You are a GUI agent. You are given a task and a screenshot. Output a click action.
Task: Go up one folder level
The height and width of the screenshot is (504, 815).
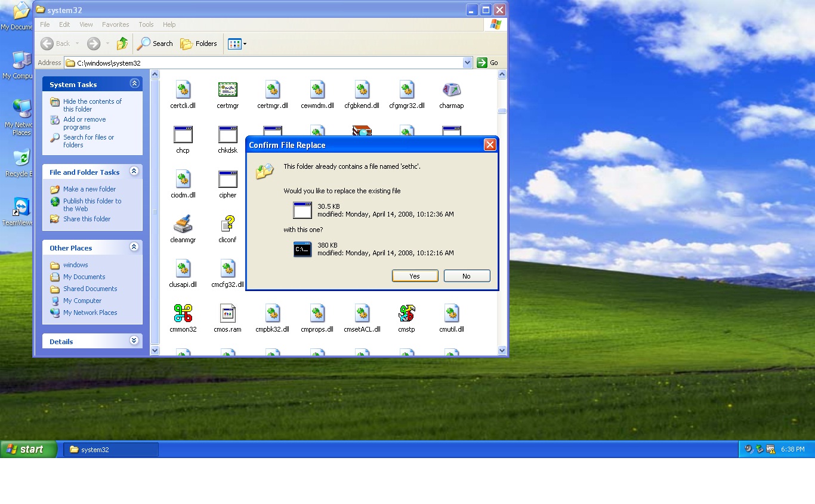(x=122, y=44)
